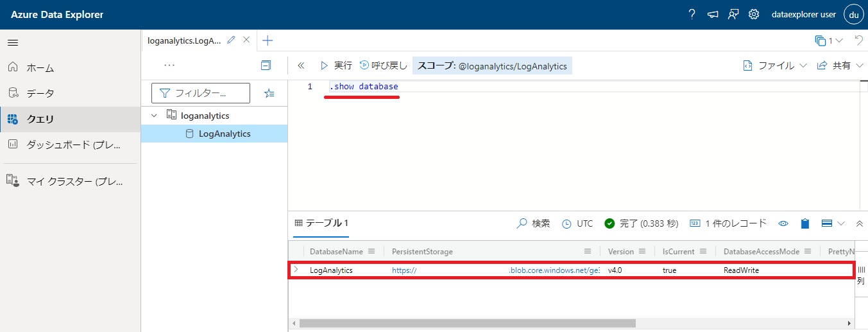Open the connection pane ellipsis menu
The width and height of the screenshot is (868, 332).
click(169, 66)
